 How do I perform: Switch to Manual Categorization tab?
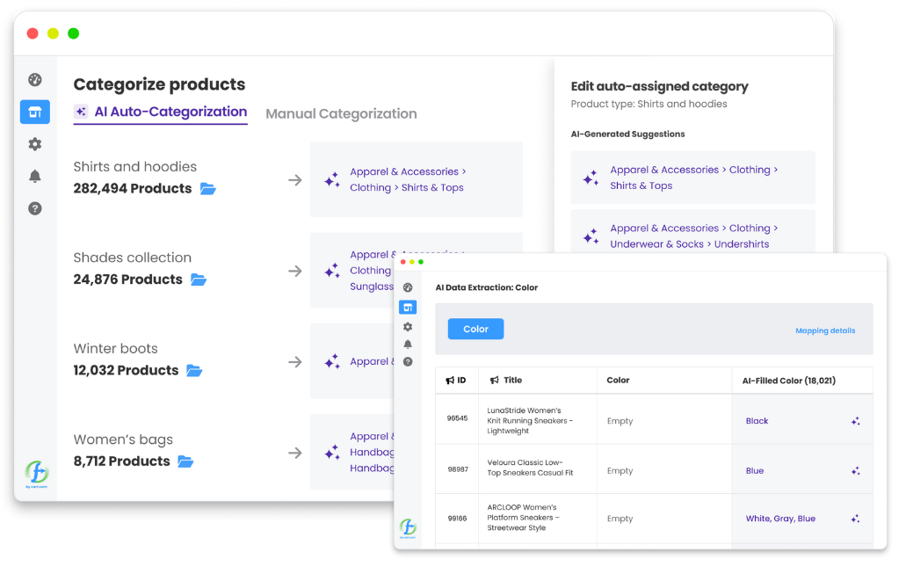pos(341,114)
